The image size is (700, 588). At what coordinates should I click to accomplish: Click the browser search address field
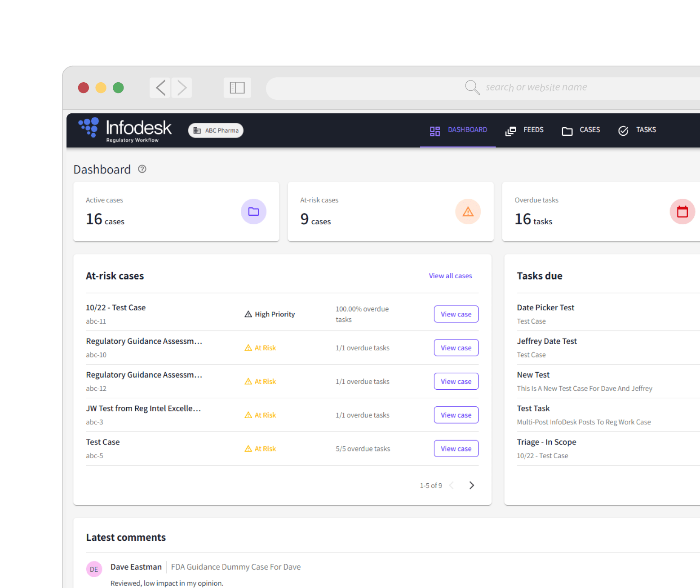[536, 88]
